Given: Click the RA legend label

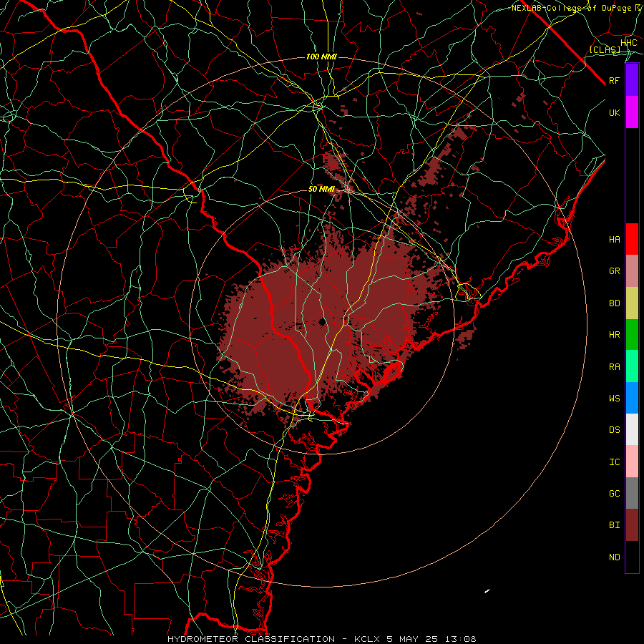Looking at the screenshot, I should coord(615,367).
